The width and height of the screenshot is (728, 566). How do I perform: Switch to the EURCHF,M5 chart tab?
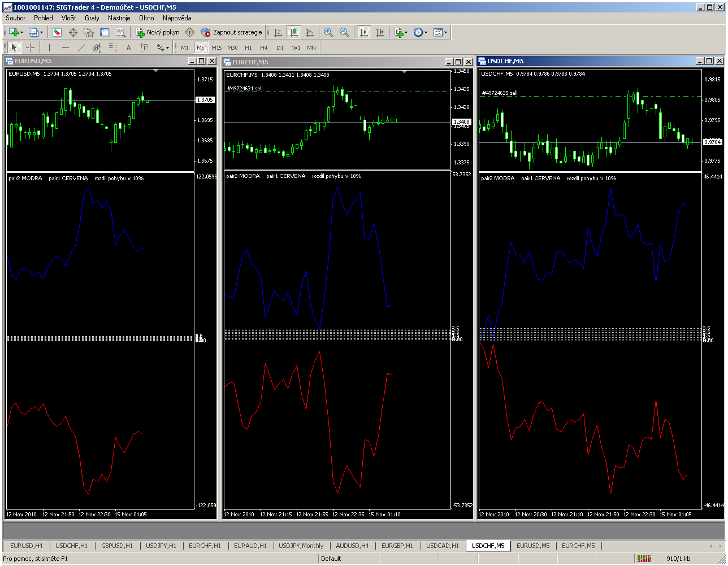click(x=578, y=546)
